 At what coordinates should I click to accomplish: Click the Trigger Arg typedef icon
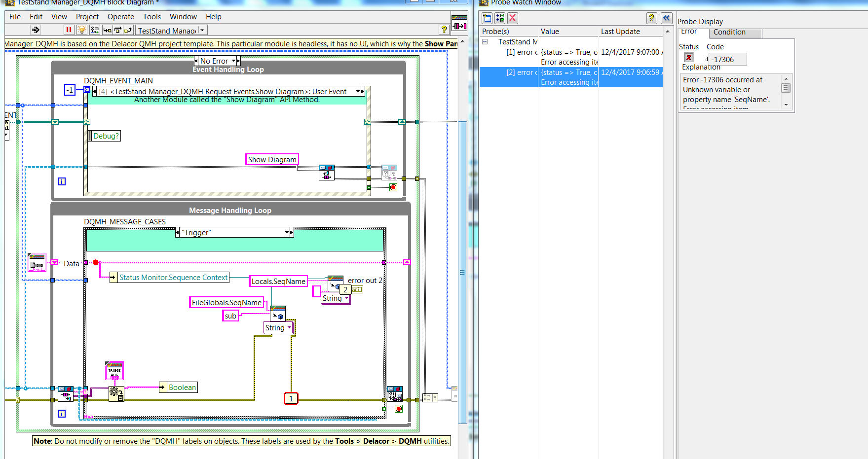(x=114, y=371)
